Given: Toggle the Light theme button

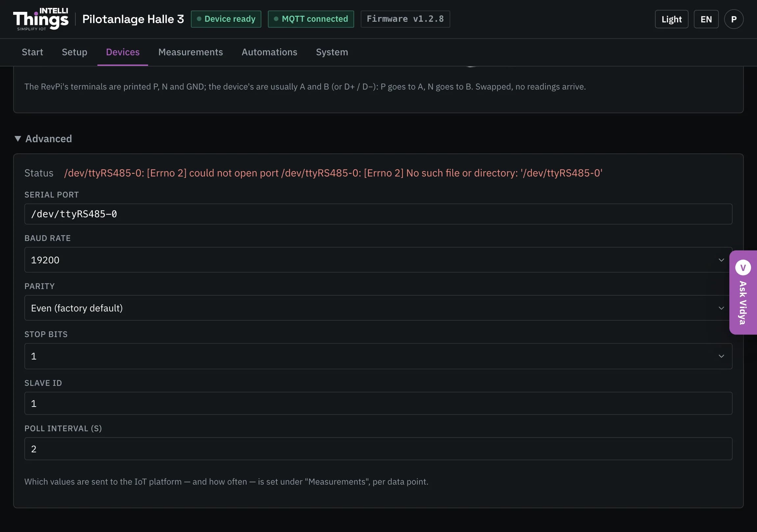Looking at the screenshot, I should point(672,19).
